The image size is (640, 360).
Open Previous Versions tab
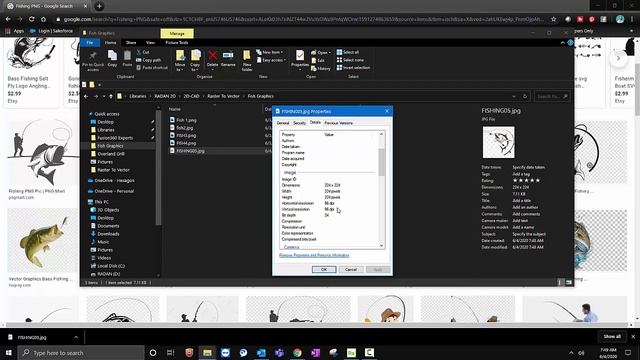[338, 123]
